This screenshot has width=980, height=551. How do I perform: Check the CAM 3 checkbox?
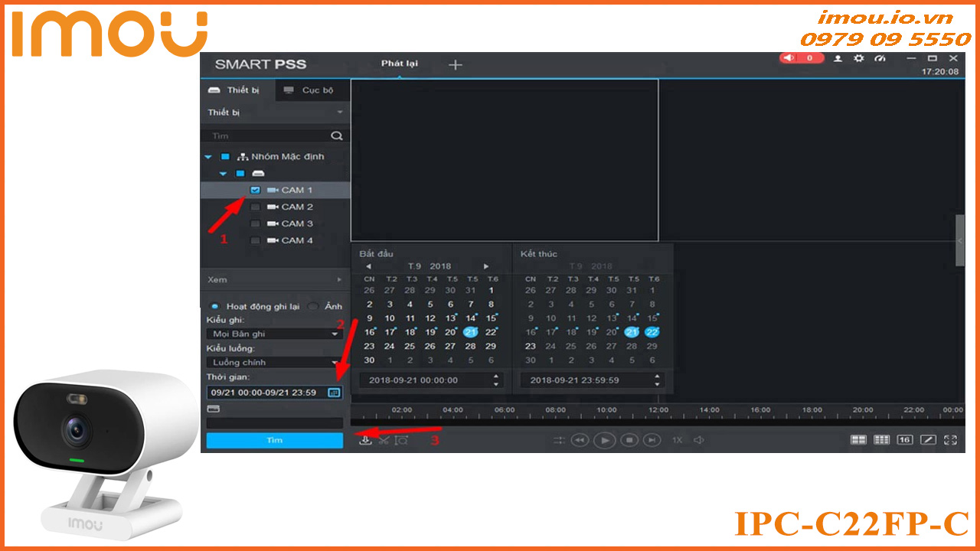[x=256, y=223]
